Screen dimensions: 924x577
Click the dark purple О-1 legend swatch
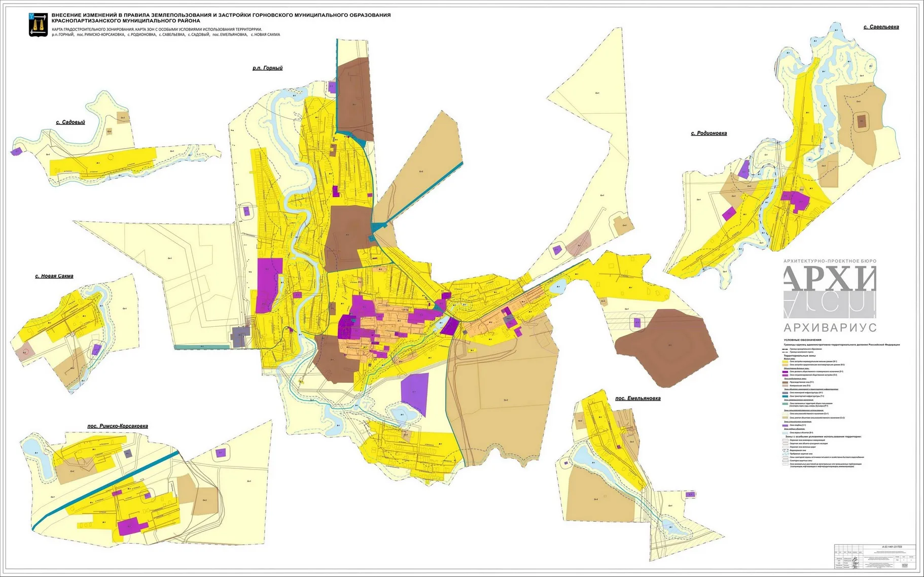pos(785,371)
